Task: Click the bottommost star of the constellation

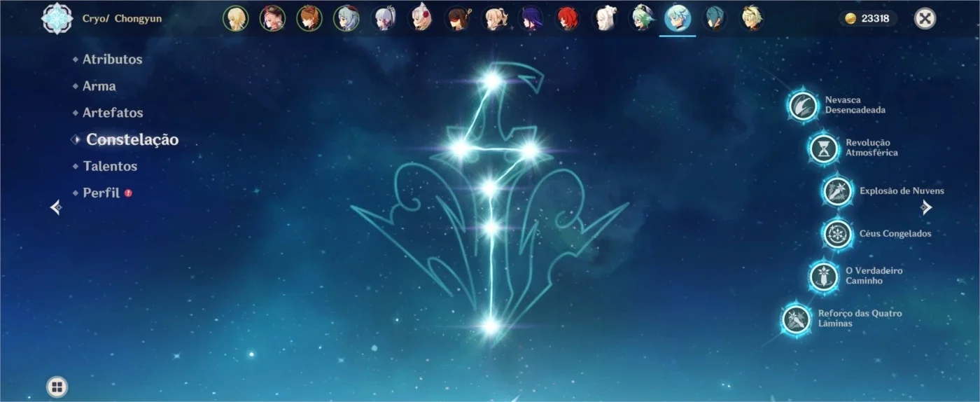Action: pos(490,326)
